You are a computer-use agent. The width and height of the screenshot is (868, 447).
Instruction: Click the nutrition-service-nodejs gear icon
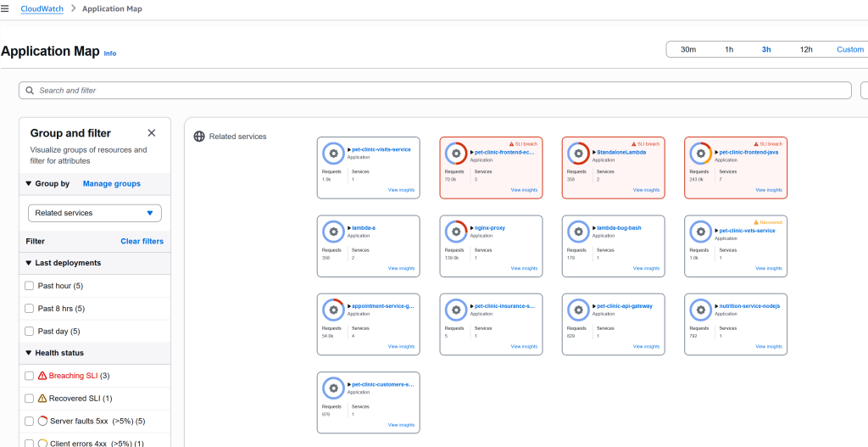point(701,310)
